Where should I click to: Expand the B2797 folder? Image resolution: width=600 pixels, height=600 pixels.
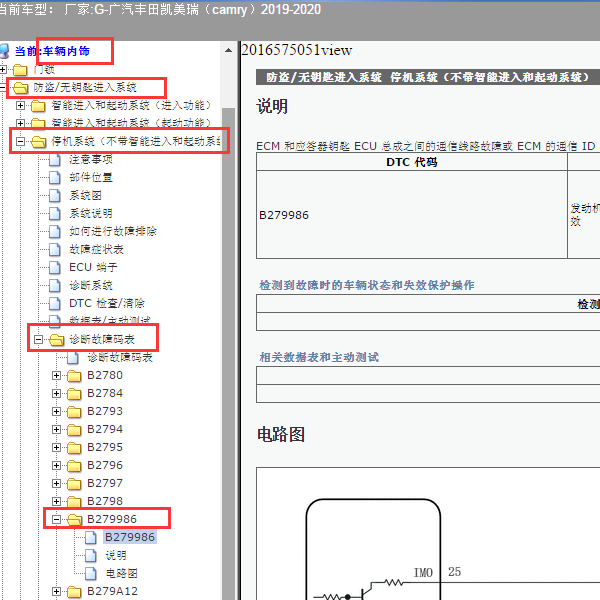(x=56, y=483)
